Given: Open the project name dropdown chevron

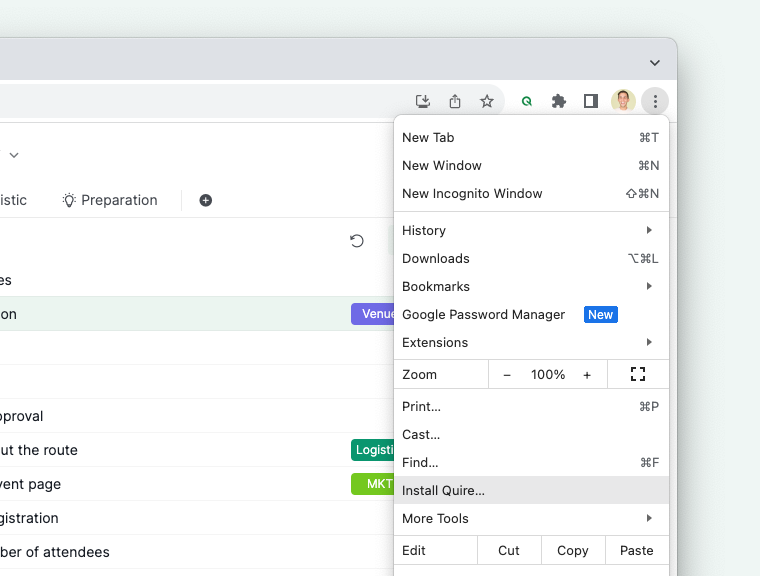Looking at the screenshot, I should [x=14, y=155].
